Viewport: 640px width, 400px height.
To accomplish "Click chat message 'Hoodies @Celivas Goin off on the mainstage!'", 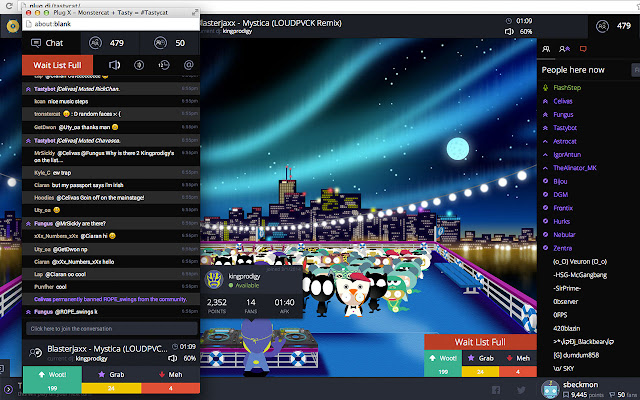I will 111,198.
